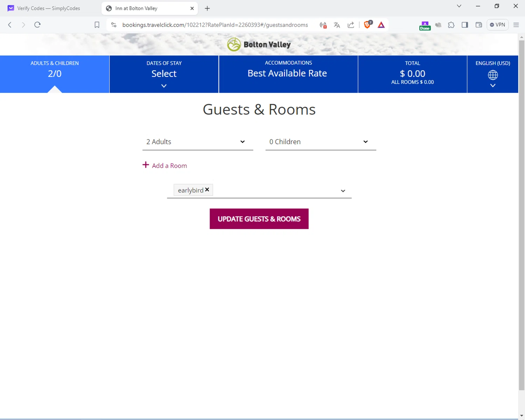Image resolution: width=525 pixels, height=420 pixels.
Task: Open the Dates of Stay step
Action: [164, 74]
